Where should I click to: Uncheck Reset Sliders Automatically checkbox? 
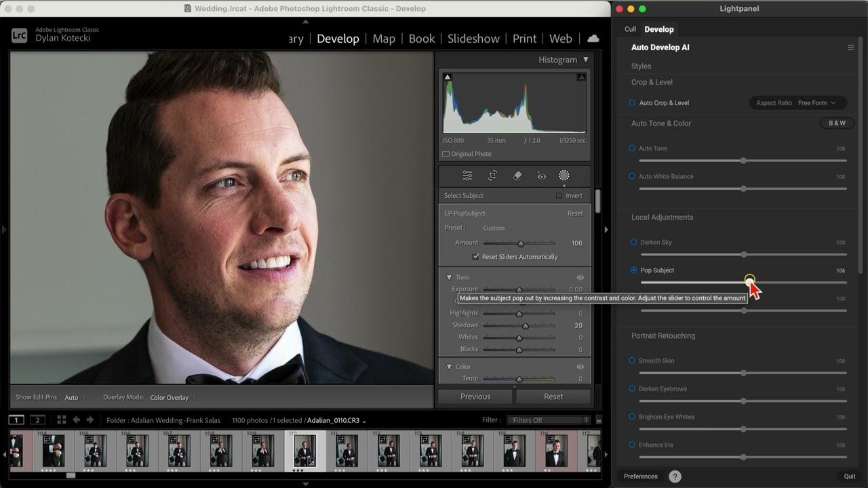(476, 257)
